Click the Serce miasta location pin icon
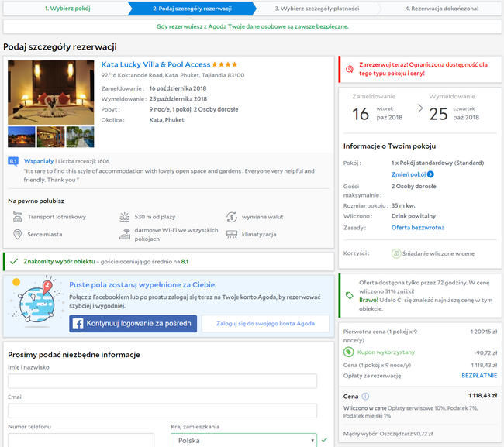 point(17,234)
